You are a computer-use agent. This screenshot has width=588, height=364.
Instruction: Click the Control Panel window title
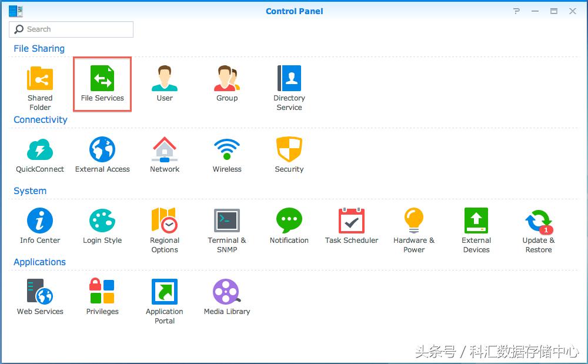pos(295,11)
